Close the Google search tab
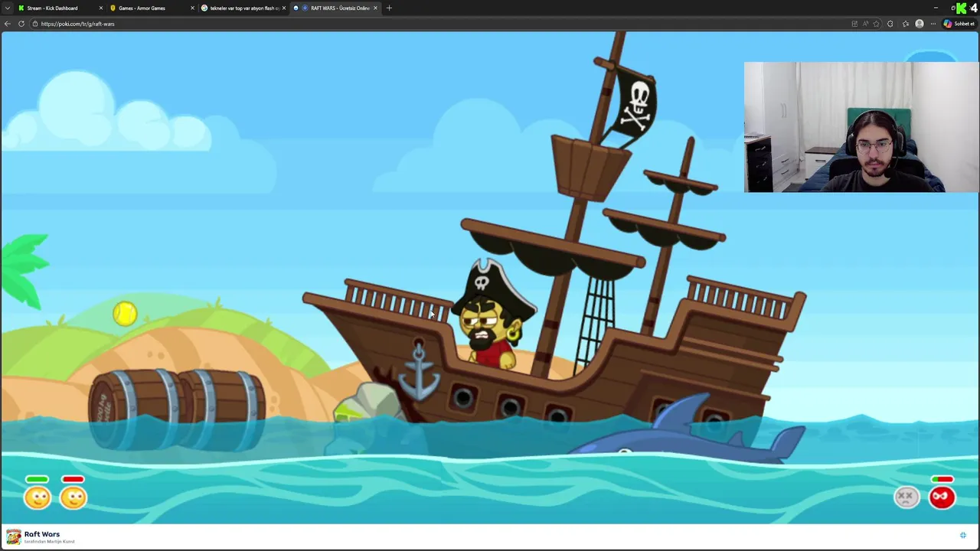Screen dimensions: 980x551 click(284, 8)
